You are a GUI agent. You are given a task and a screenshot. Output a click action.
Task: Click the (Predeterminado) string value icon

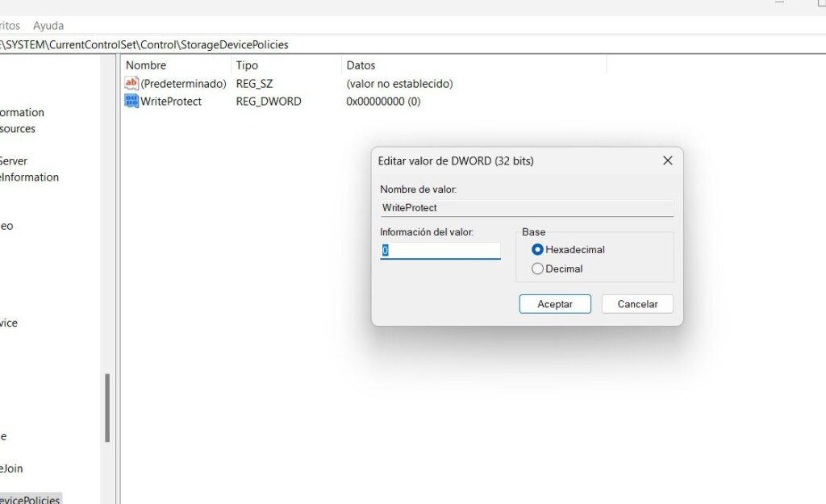(x=131, y=83)
